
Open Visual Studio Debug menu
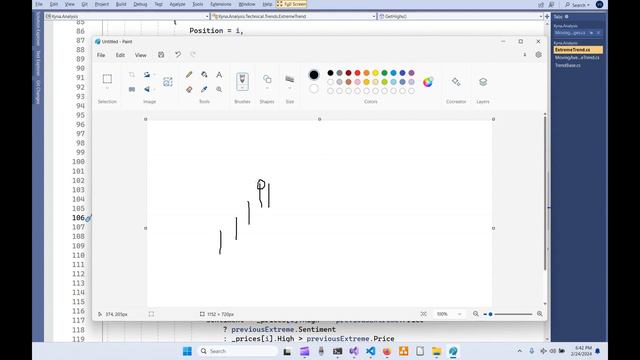click(x=140, y=4)
